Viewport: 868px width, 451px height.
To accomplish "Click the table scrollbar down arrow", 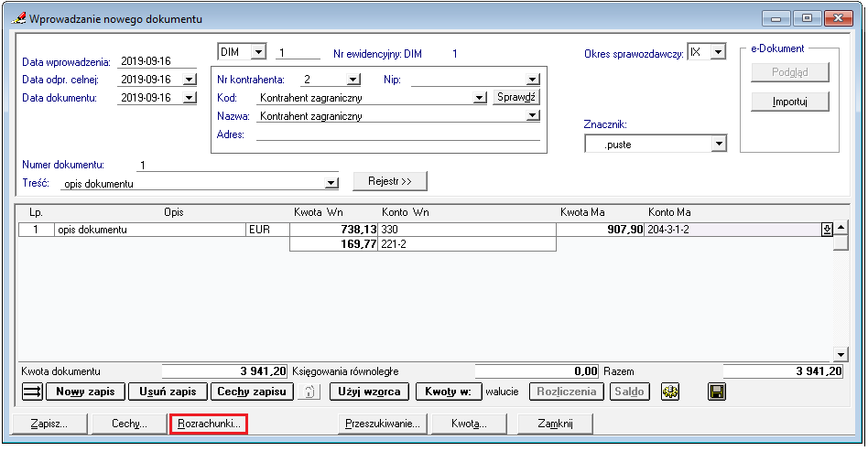I will 841,354.
